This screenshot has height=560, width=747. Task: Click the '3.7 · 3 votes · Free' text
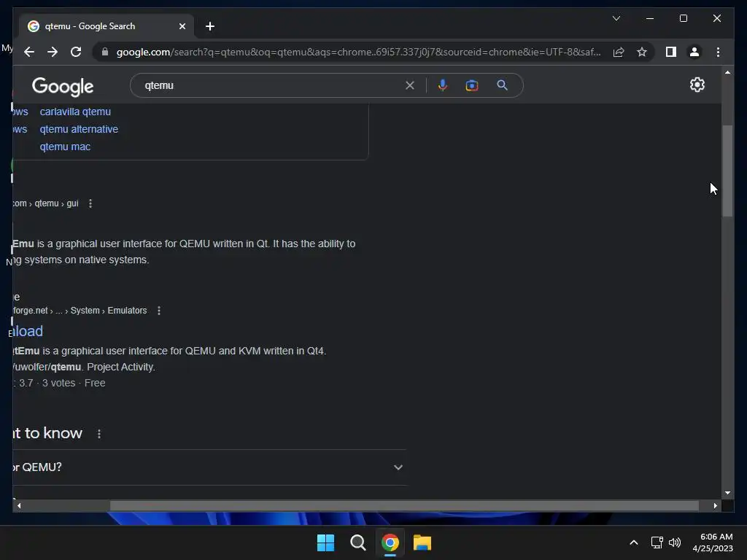click(x=62, y=383)
